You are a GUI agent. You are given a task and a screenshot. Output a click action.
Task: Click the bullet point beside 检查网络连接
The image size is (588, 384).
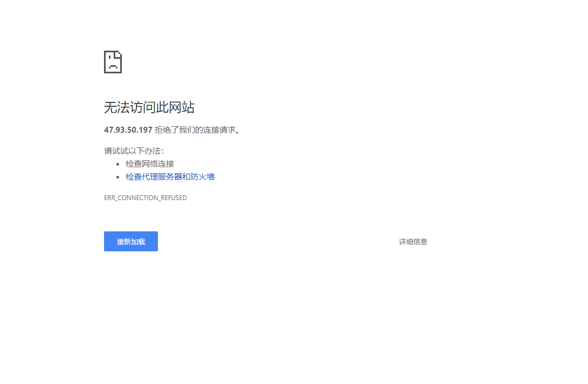[x=118, y=163]
